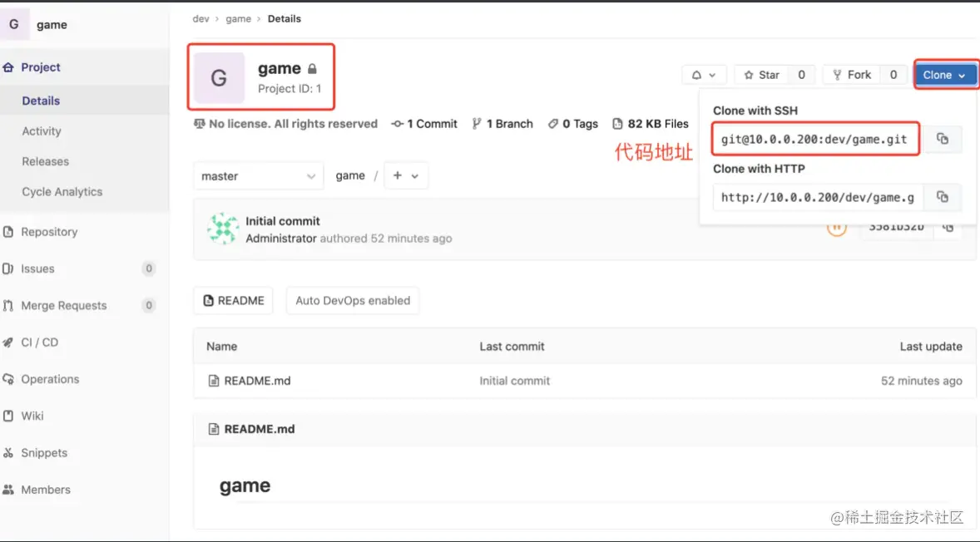Click the Auto DevOps enabled button
Image resolution: width=980 pixels, height=542 pixels.
pyautogui.click(x=353, y=300)
